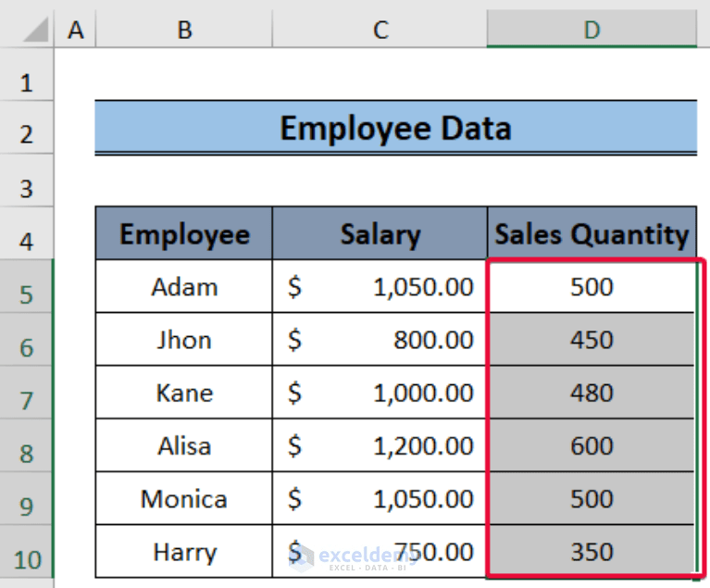Select row 6 header
The height and width of the screenshot is (588, 710).
click(27, 339)
